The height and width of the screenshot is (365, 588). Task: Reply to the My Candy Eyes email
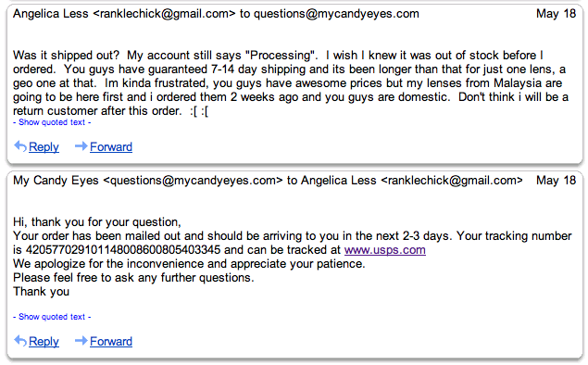(x=44, y=341)
